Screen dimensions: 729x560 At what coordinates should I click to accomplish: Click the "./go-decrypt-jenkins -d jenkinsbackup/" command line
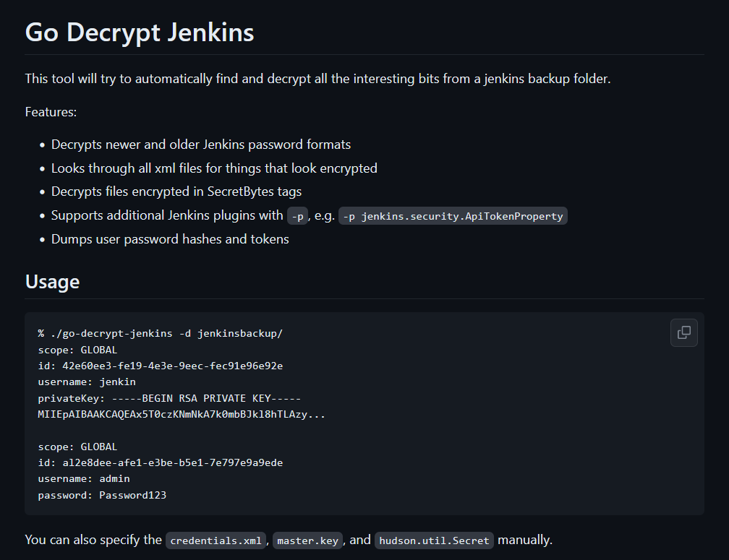[161, 333]
